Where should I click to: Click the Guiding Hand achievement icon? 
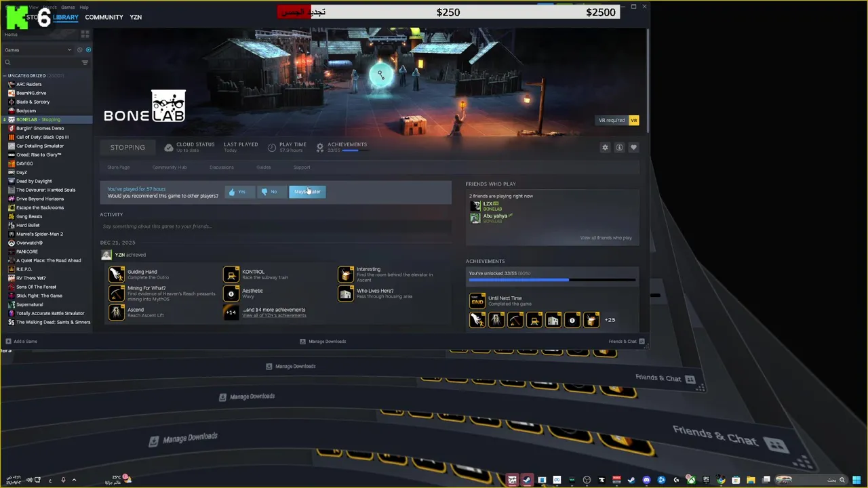click(117, 274)
